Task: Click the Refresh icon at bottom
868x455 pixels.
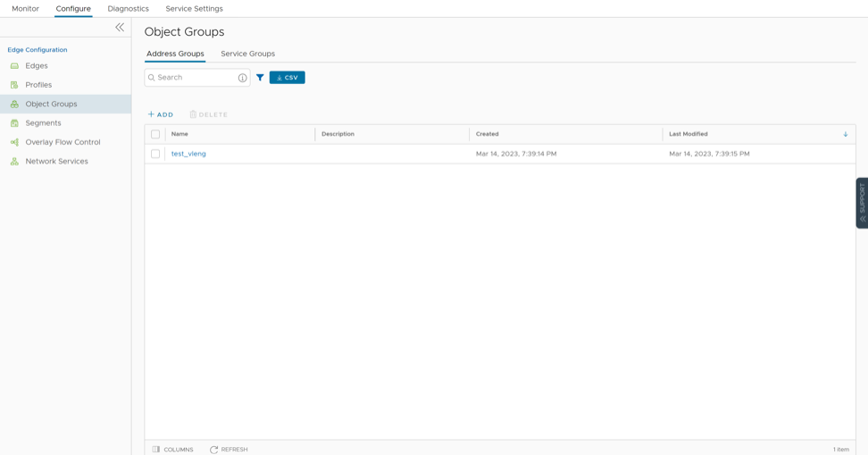Action: coord(214,450)
